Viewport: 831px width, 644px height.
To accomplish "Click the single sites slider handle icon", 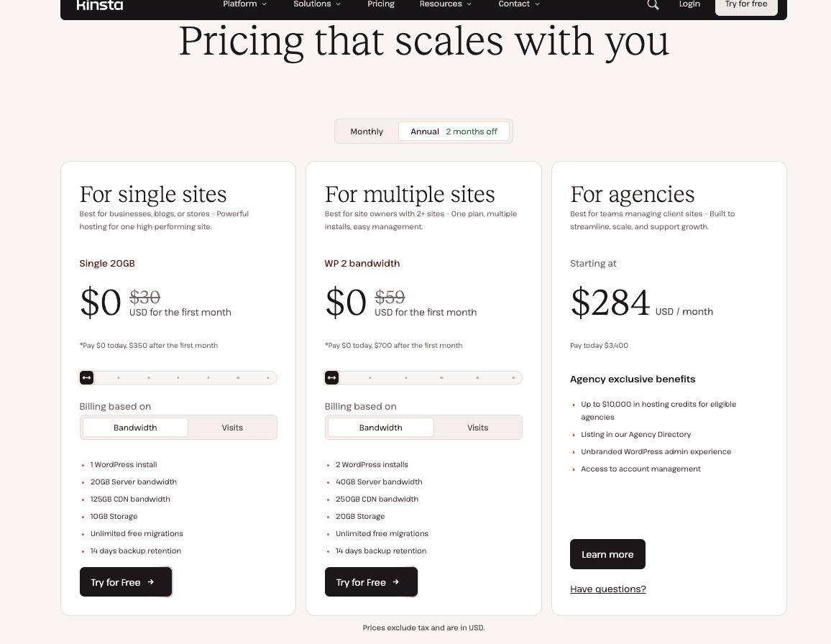I will [x=87, y=377].
